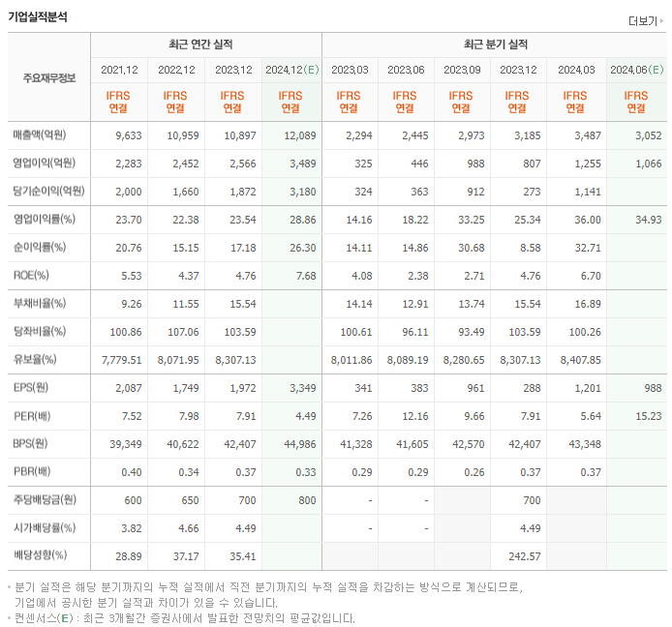672x627 pixels.
Task: Select the EPS(원) row label
Action: [31, 387]
